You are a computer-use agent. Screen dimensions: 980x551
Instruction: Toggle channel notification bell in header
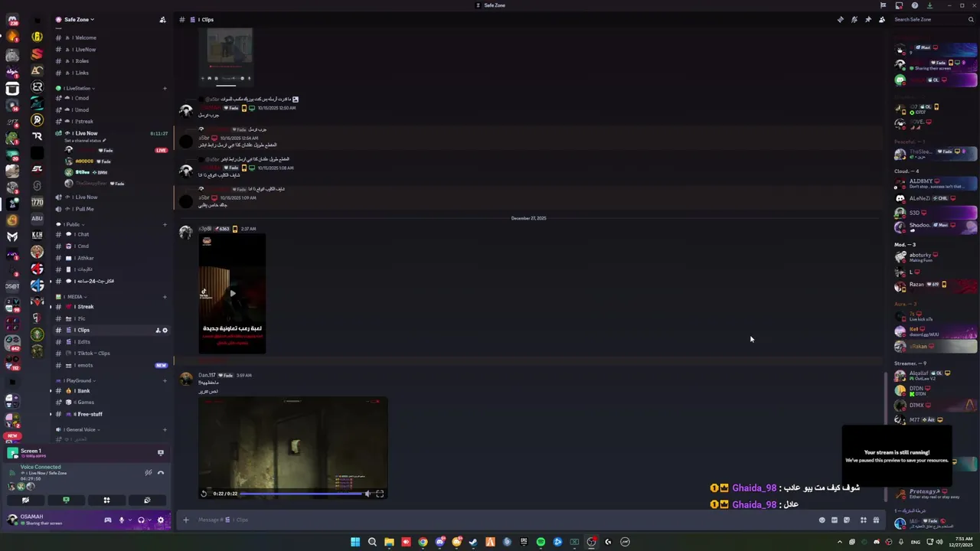coord(854,19)
